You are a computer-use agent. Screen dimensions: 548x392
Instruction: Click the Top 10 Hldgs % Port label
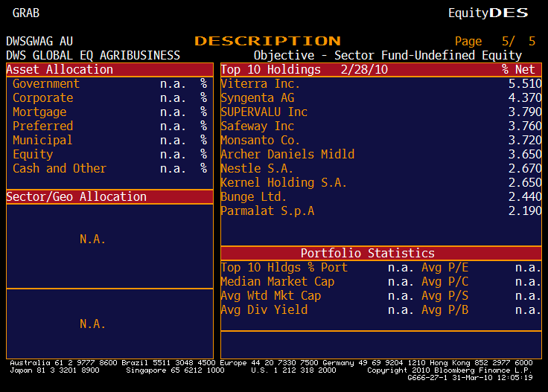click(284, 267)
